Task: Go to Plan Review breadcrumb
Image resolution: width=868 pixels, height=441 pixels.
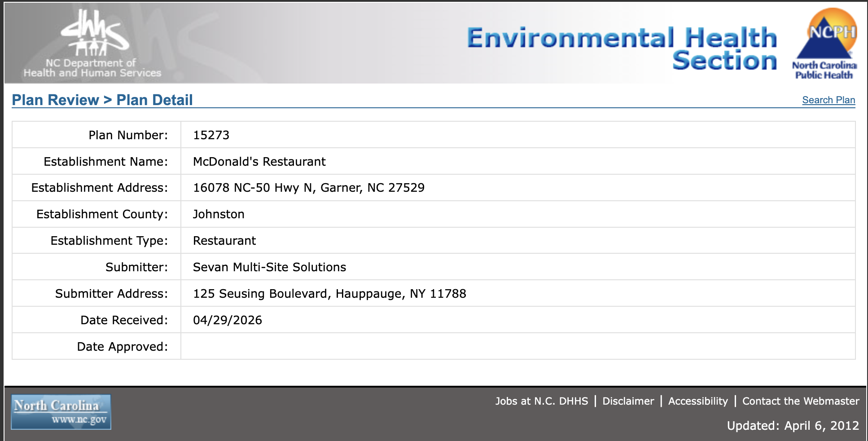Action: click(x=55, y=100)
